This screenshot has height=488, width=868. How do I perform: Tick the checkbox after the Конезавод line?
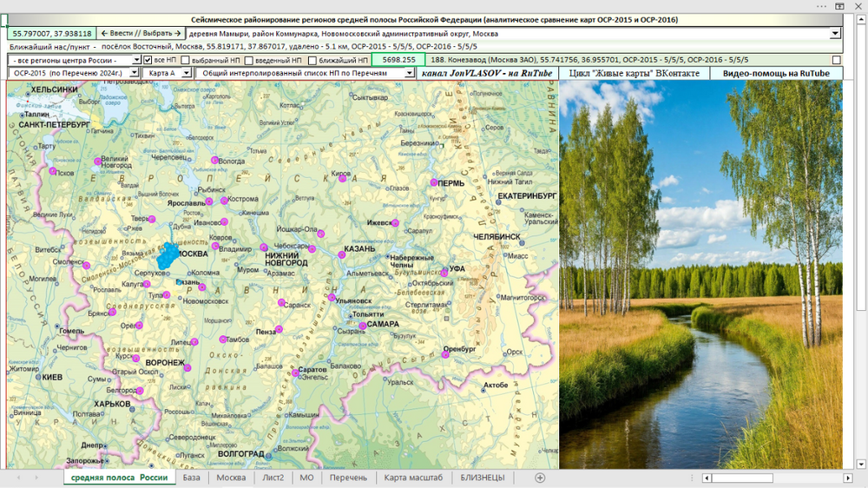coord(837,60)
